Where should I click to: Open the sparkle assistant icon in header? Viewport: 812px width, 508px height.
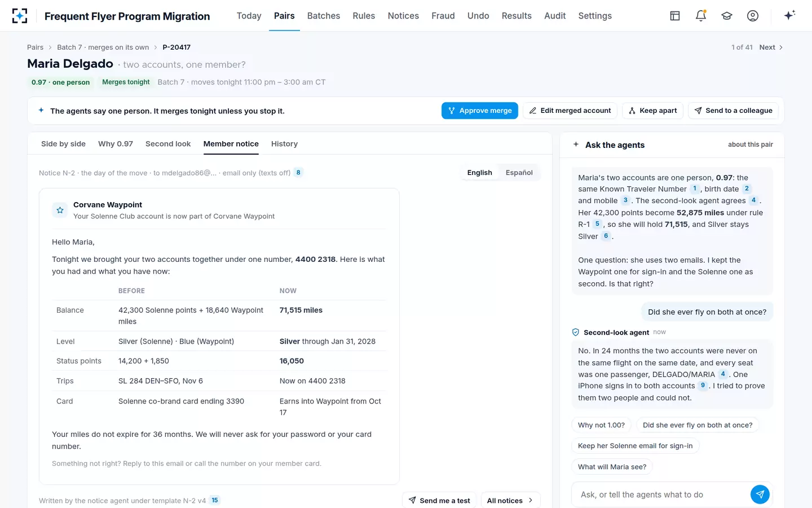[x=789, y=15]
